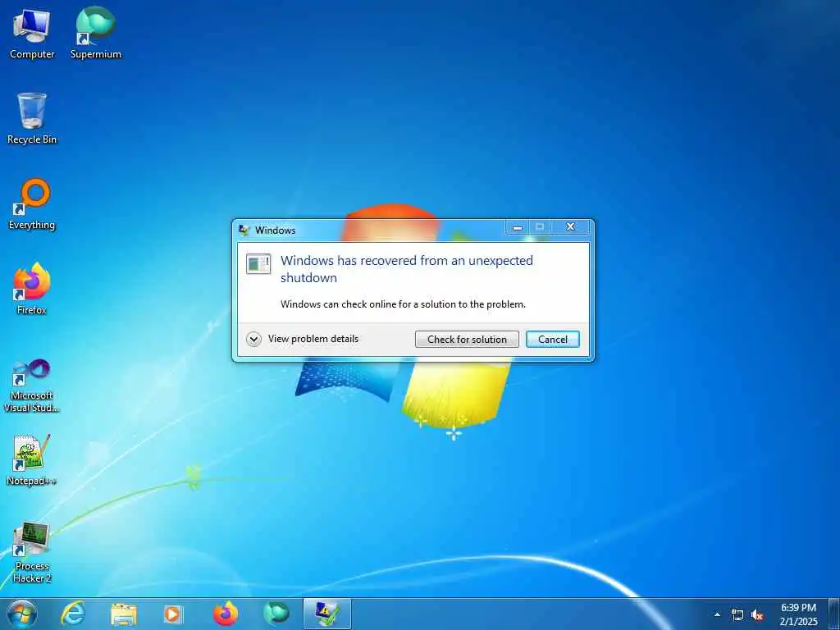Viewport: 840px width, 630px height.
Task: Open Windows Explorer from the taskbar
Action: (x=124, y=614)
